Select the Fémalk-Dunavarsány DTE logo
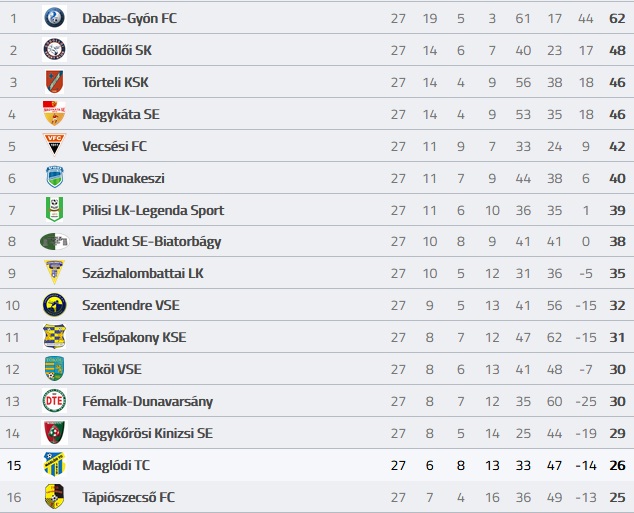Screen dimensions: 634x513 [54, 401]
